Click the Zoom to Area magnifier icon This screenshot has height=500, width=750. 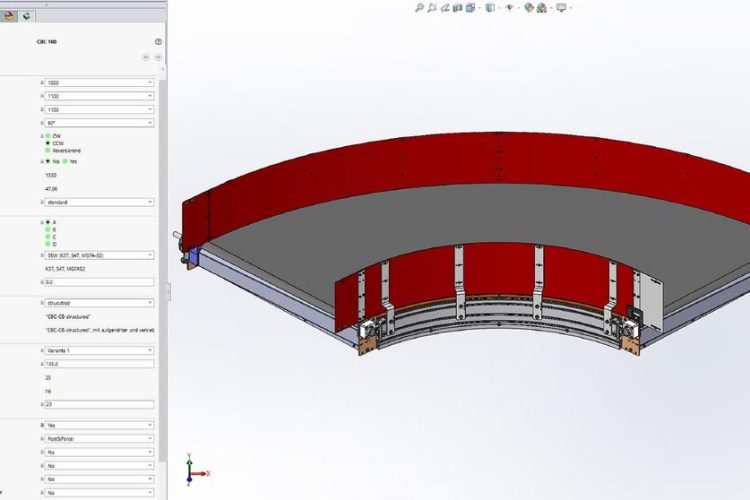[432, 8]
